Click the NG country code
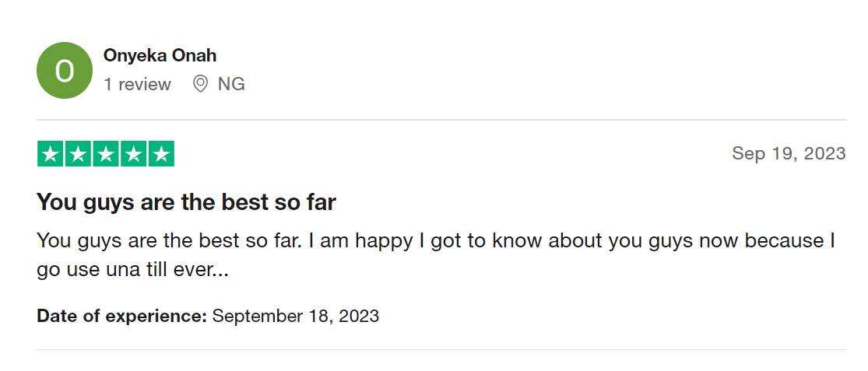The width and height of the screenshot is (868, 371). pyautogui.click(x=231, y=84)
